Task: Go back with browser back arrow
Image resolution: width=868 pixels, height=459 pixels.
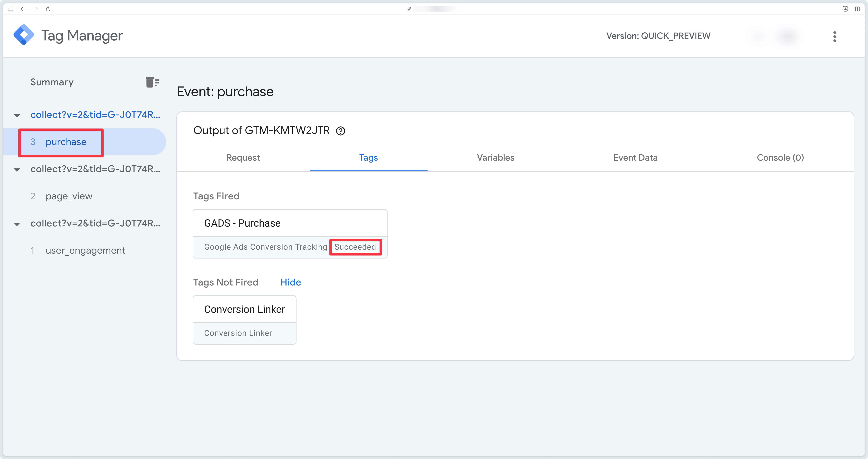Action: 23,9
